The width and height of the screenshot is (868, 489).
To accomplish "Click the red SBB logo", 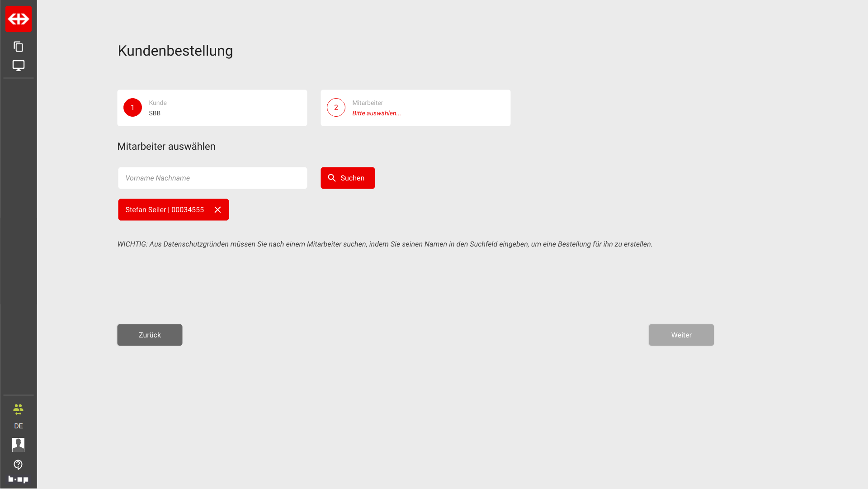I will tap(19, 19).
